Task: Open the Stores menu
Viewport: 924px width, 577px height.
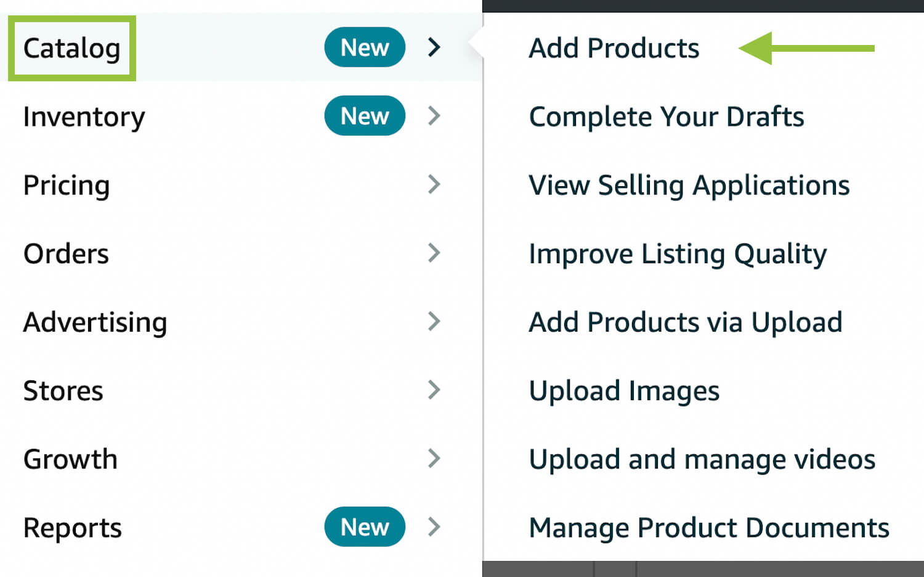Action: tap(63, 391)
